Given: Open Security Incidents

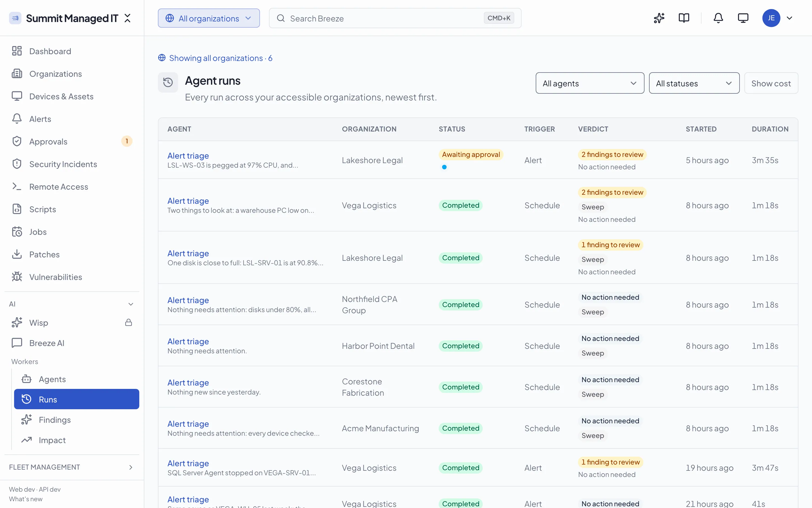Looking at the screenshot, I should click(72, 164).
